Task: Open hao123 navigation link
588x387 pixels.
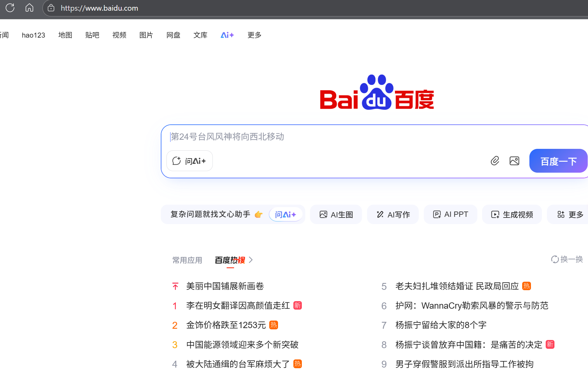Action: tap(34, 35)
